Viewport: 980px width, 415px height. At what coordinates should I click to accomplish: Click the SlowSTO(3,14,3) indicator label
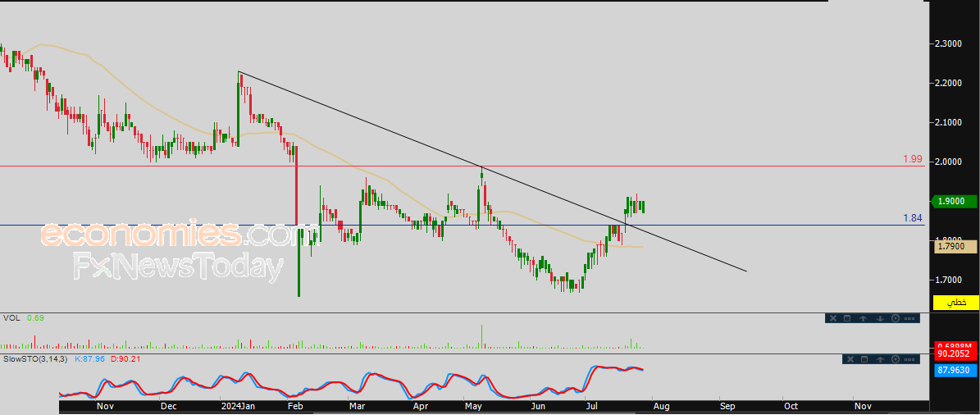pos(35,358)
